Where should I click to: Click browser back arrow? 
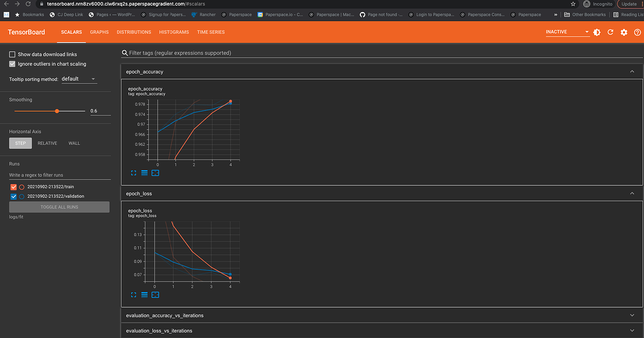point(6,4)
